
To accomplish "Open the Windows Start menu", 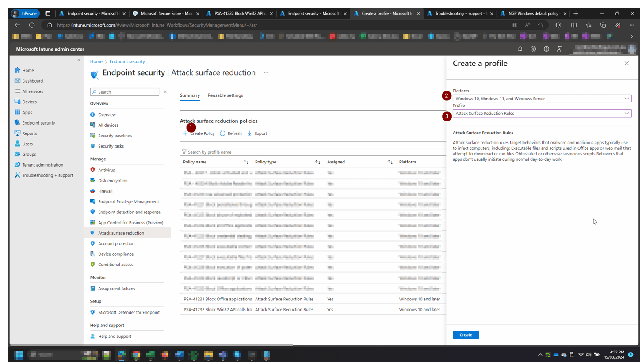I will pyautogui.click(x=19, y=354).
